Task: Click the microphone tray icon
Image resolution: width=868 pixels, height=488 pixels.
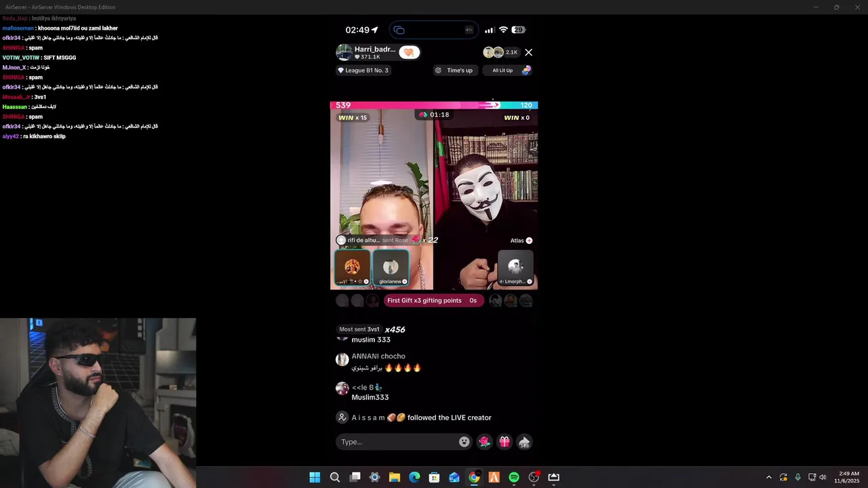Action: pos(797,477)
